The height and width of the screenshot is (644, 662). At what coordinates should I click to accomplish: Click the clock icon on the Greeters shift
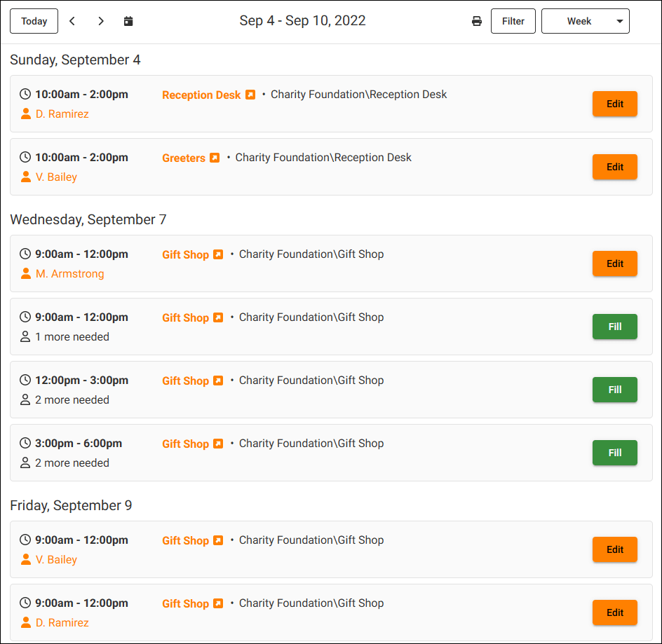pyautogui.click(x=25, y=157)
